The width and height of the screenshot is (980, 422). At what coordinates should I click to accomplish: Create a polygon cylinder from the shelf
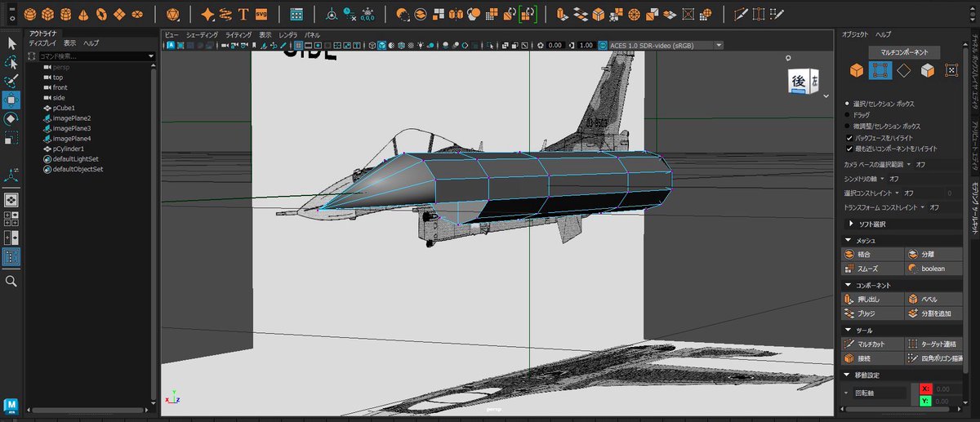65,14
